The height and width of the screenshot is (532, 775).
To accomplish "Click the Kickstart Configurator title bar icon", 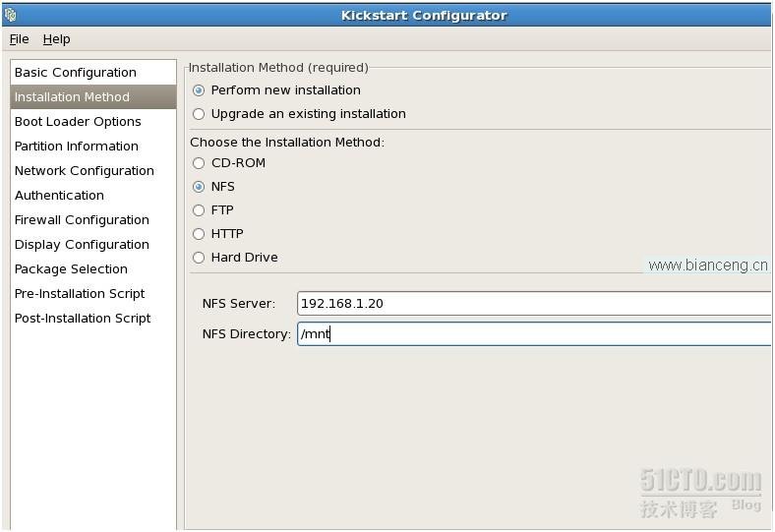I will (x=11, y=15).
